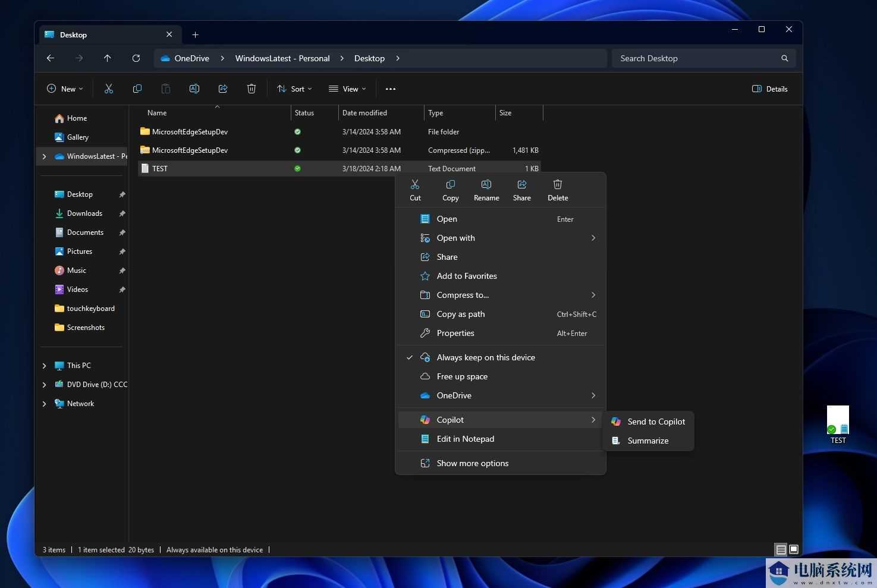Click the OneDrive cloud icon in address bar
The height and width of the screenshot is (588, 877).
[x=165, y=58]
